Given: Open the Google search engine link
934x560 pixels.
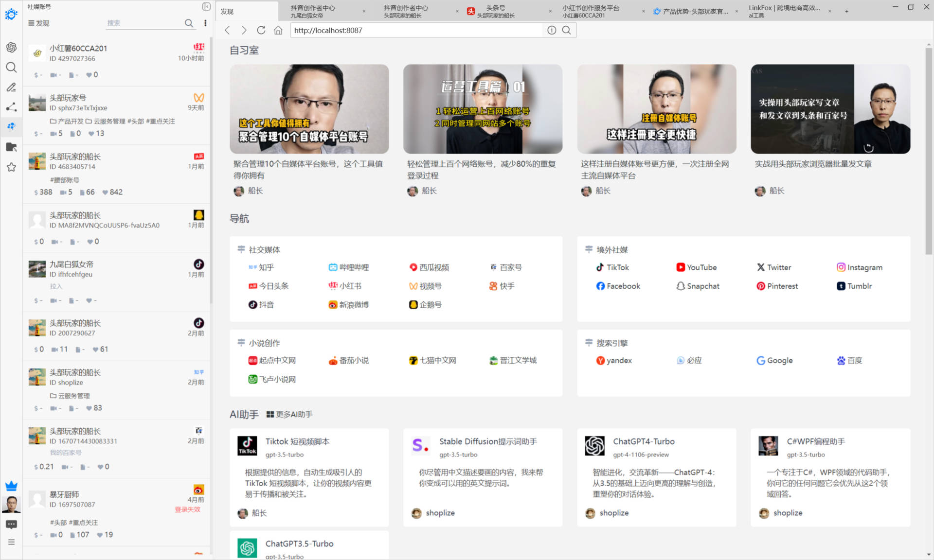Looking at the screenshot, I should pos(774,360).
